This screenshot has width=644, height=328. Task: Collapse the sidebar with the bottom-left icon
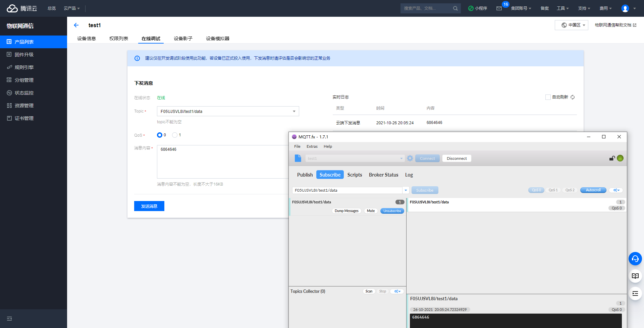9,319
